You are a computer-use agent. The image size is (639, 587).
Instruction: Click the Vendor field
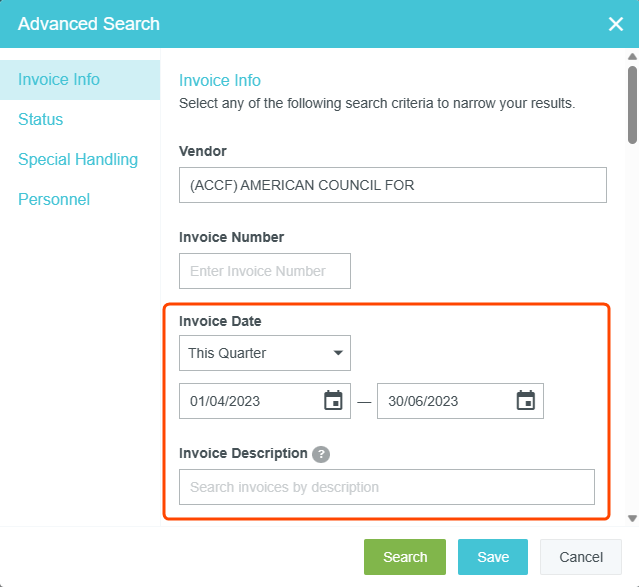[x=392, y=185]
